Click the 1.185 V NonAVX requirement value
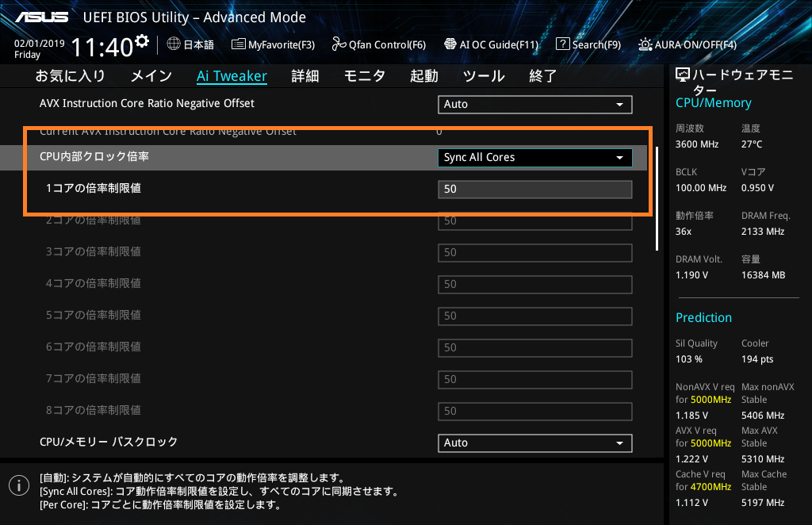 click(x=691, y=416)
